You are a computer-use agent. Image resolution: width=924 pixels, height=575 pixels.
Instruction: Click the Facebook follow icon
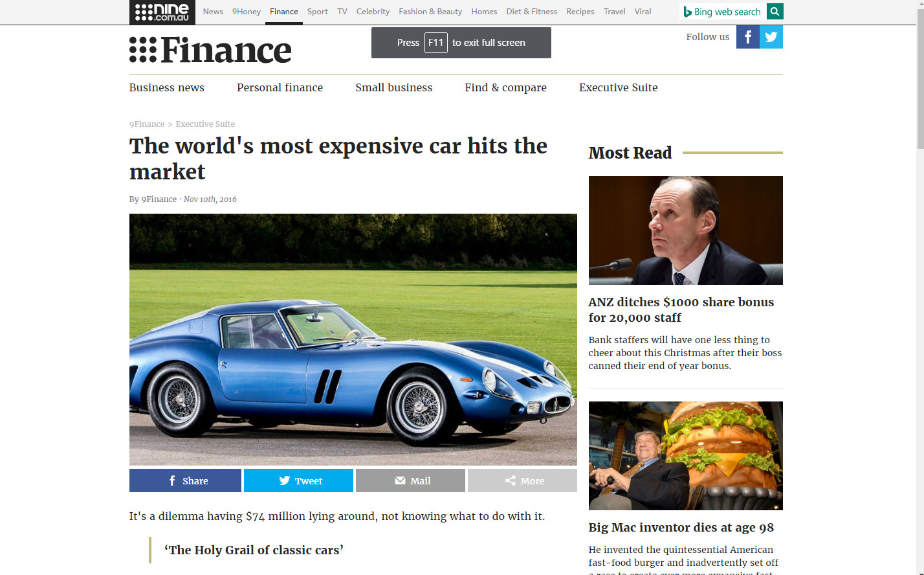tap(748, 37)
